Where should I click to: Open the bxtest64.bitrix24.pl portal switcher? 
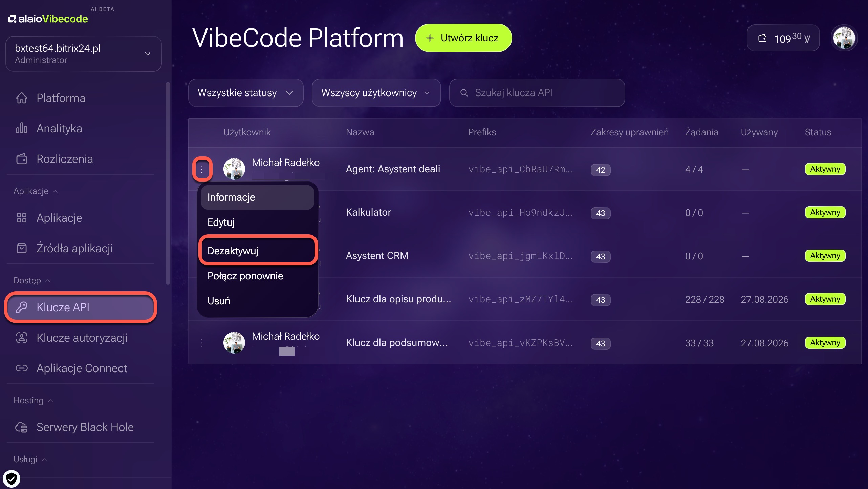(84, 54)
